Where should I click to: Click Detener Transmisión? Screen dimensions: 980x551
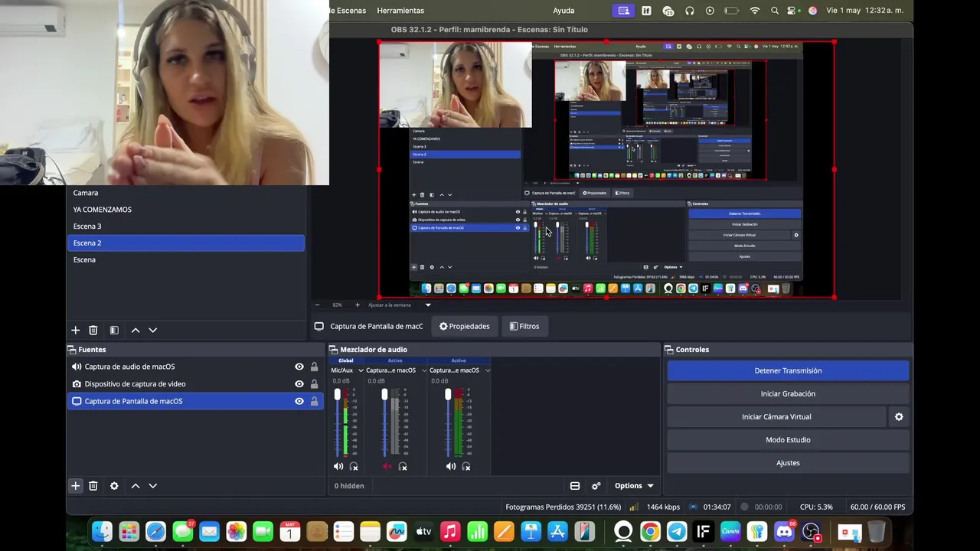(788, 370)
